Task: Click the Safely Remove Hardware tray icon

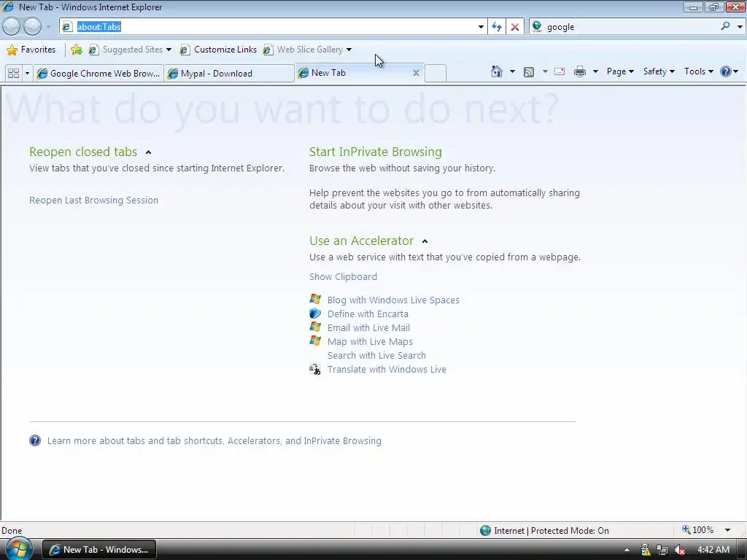Action: pyautogui.click(x=645, y=550)
